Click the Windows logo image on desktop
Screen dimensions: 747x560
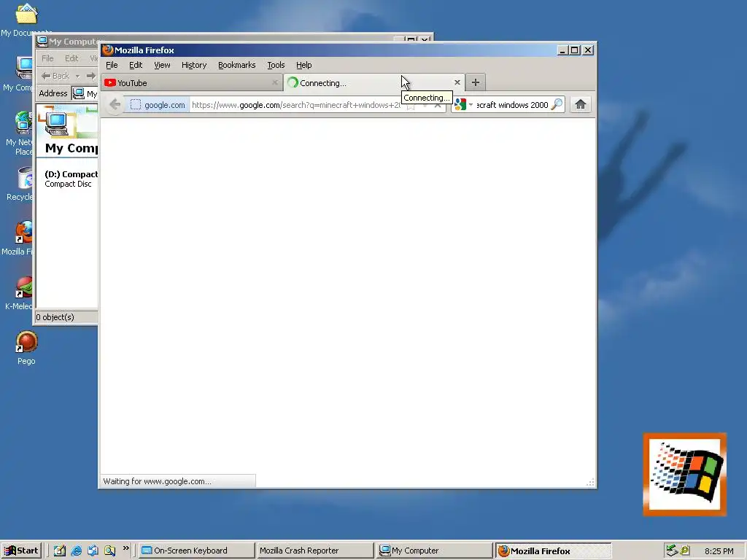click(x=685, y=474)
